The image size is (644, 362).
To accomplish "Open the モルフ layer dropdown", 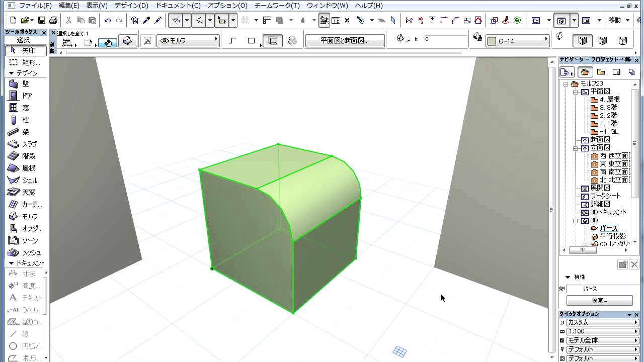I will pyautogui.click(x=189, y=41).
